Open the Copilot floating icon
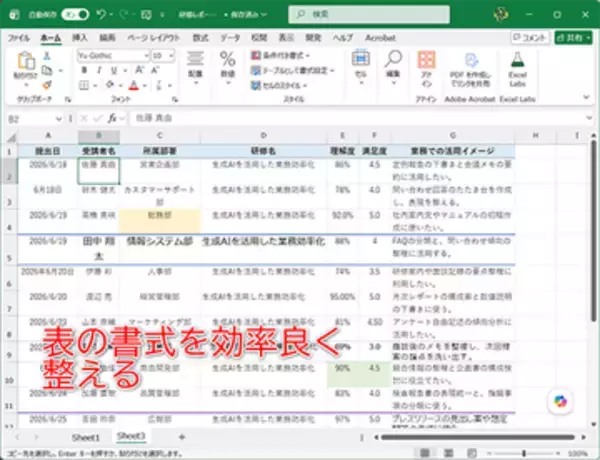Screen dimensions: 600x460 560,401
